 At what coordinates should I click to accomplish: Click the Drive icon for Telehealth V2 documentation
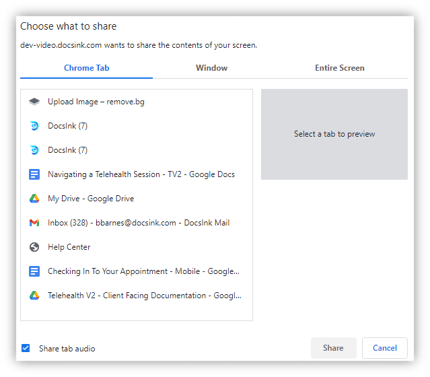pos(34,295)
